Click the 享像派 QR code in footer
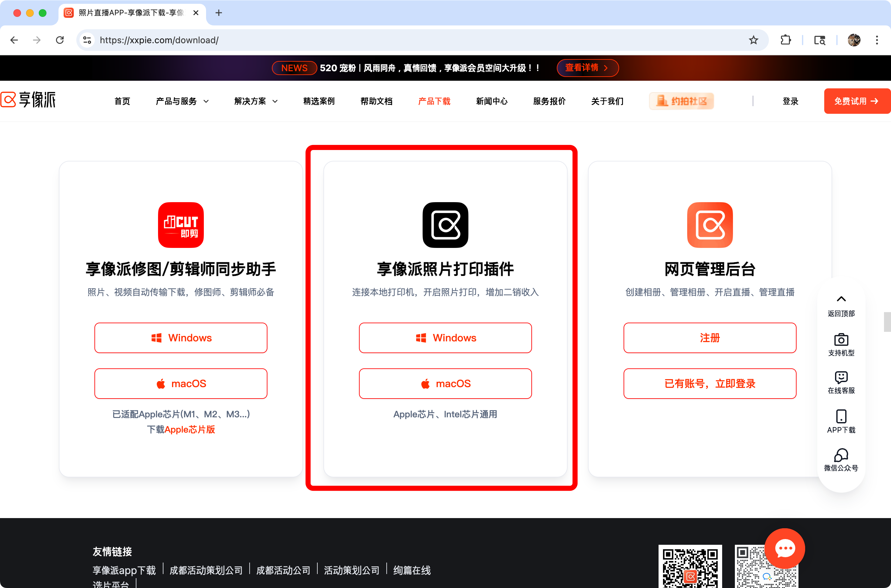 pyautogui.click(x=690, y=566)
